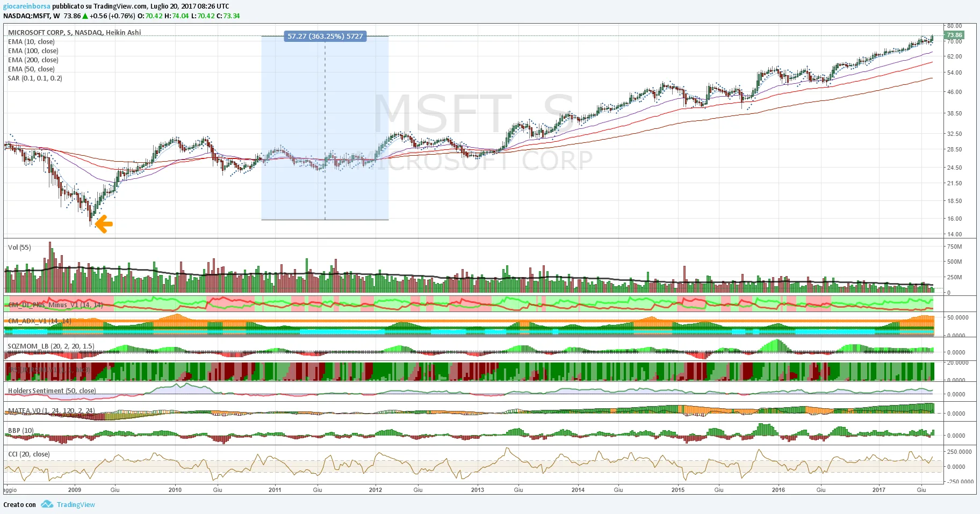The width and height of the screenshot is (980, 514).
Task: Click the BBP (10) indicator label
Action: pos(21,431)
